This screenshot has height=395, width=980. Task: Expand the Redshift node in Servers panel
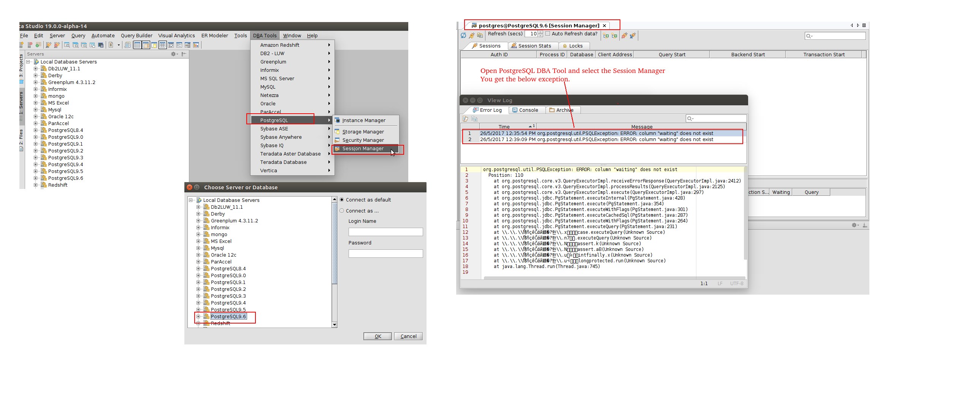coord(36,185)
